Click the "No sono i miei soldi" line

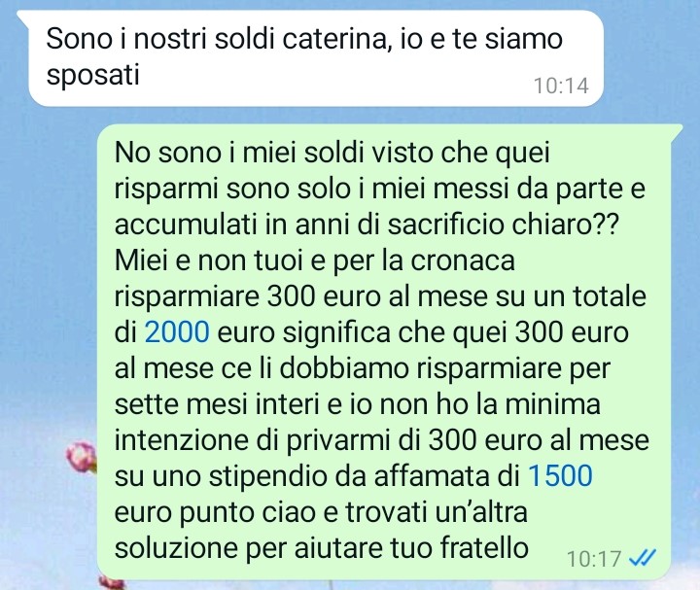point(332,153)
